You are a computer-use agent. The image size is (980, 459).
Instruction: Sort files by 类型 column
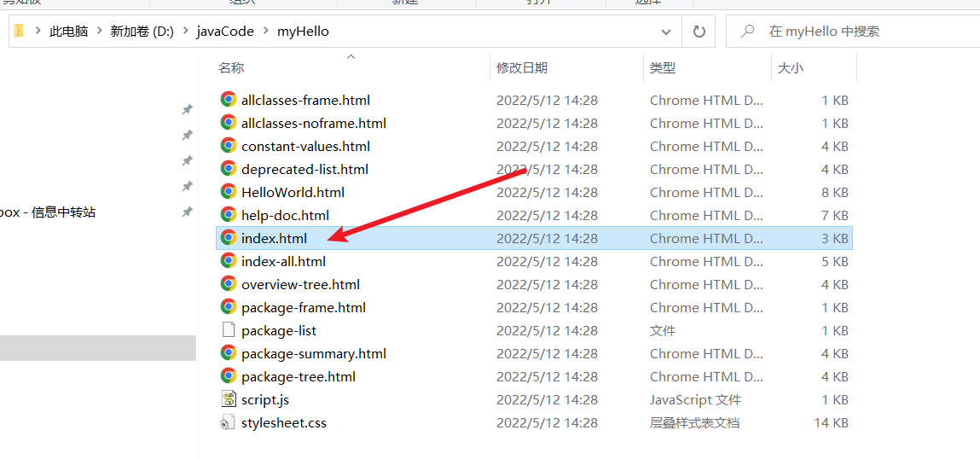tap(663, 68)
